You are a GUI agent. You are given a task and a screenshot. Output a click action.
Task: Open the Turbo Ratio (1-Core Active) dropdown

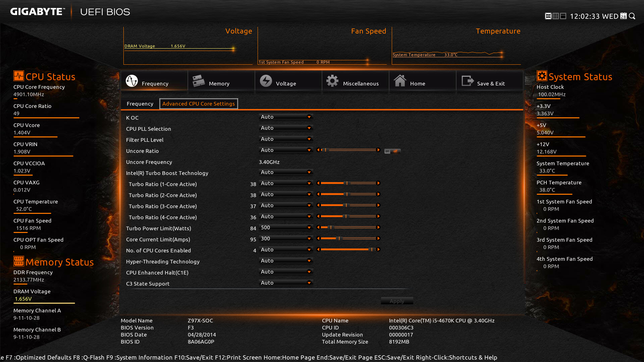pyautogui.click(x=286, y=183)
